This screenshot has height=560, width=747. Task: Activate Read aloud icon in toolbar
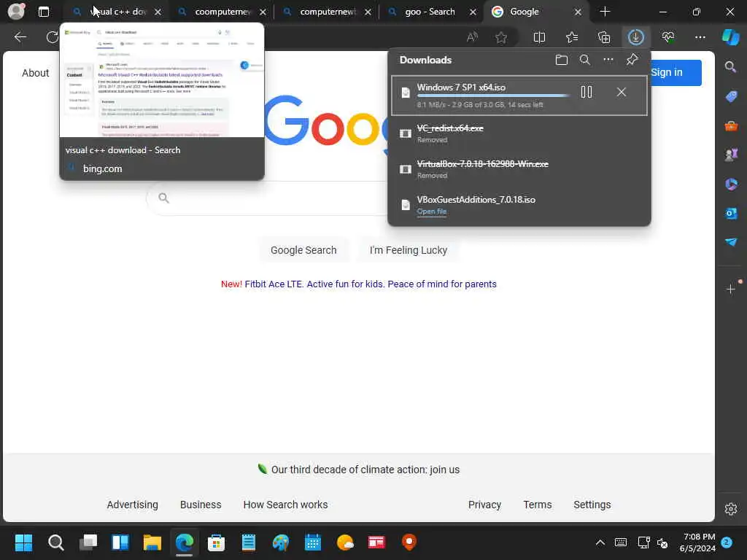tap(472, 37)
